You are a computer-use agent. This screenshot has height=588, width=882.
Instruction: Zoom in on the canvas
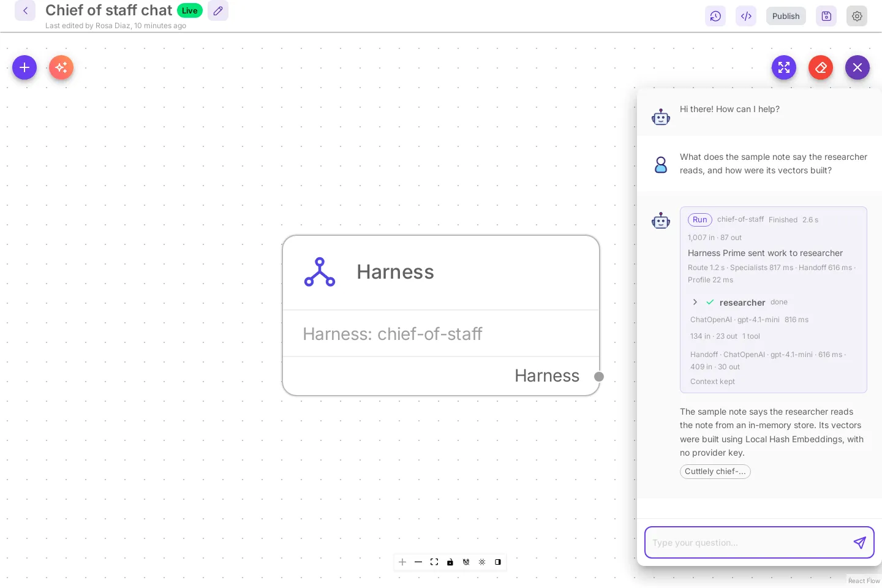click(402, 562)
